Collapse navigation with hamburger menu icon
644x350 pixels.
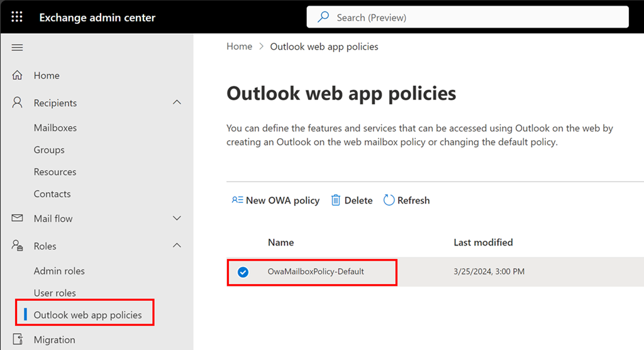(x=18, y=48)
